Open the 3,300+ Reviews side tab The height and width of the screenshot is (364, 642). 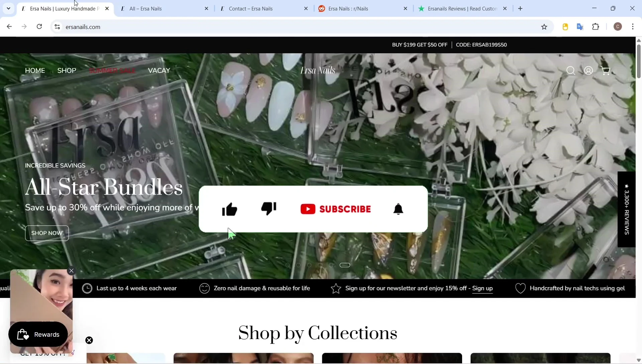(x=626, y=209)
